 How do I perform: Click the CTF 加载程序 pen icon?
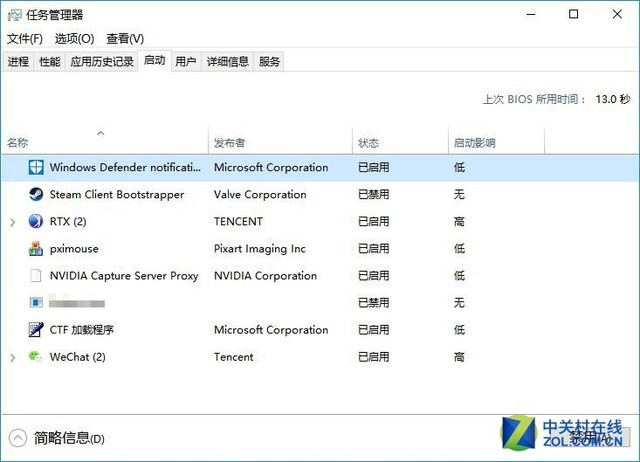click(x=36, y=329)
